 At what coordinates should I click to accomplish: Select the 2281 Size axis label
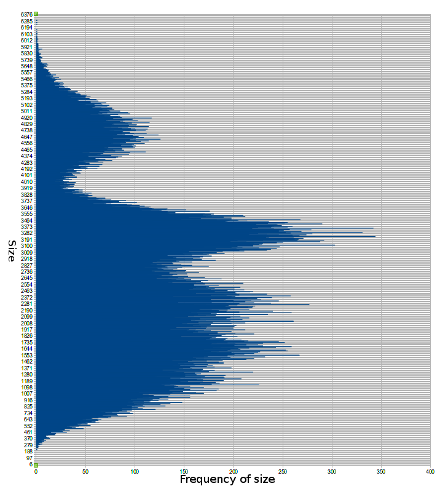(26, 303)
